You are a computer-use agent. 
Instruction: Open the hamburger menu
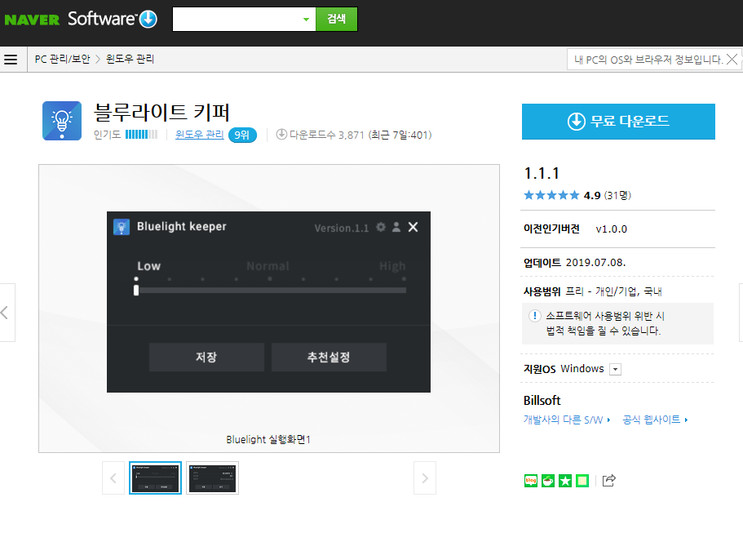tap(10, 59)
